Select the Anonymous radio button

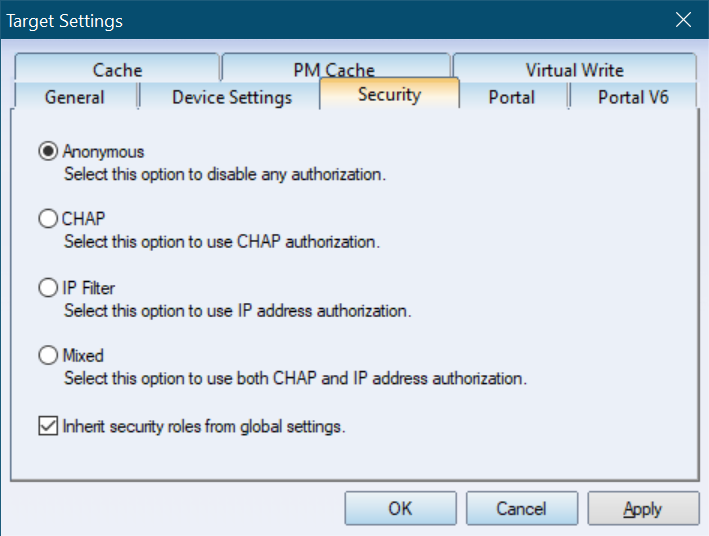48,151
